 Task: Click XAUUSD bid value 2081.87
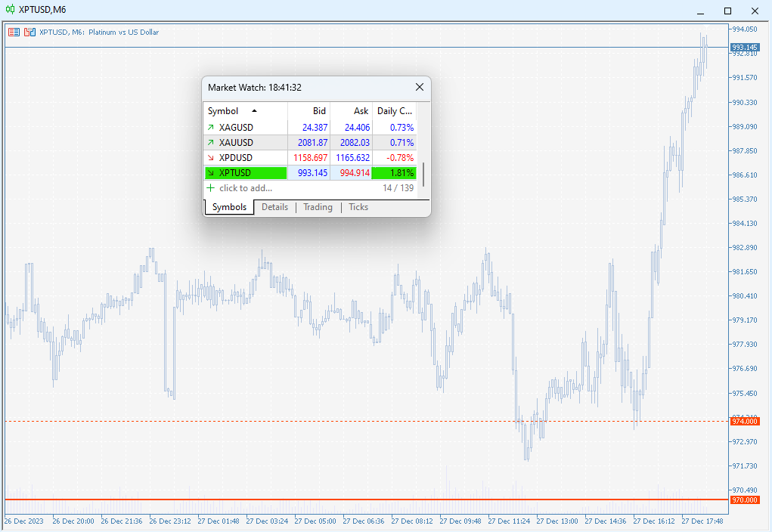point(312,143)
